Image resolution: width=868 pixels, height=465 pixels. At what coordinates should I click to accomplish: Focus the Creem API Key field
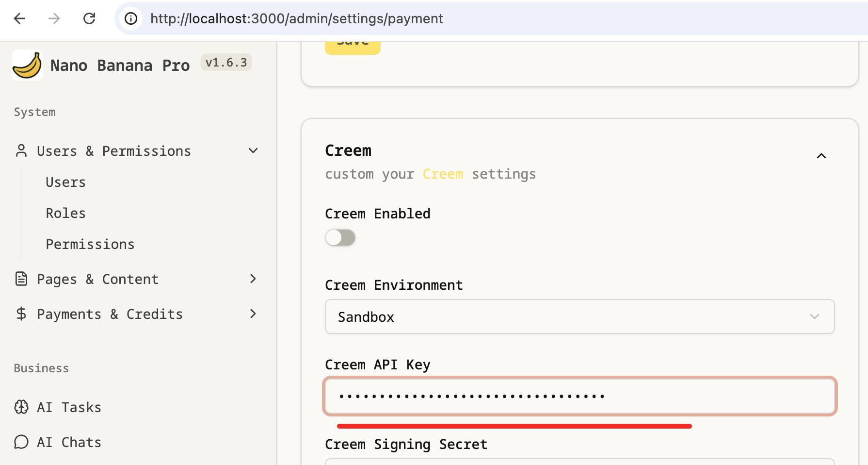tap(579, 396)
